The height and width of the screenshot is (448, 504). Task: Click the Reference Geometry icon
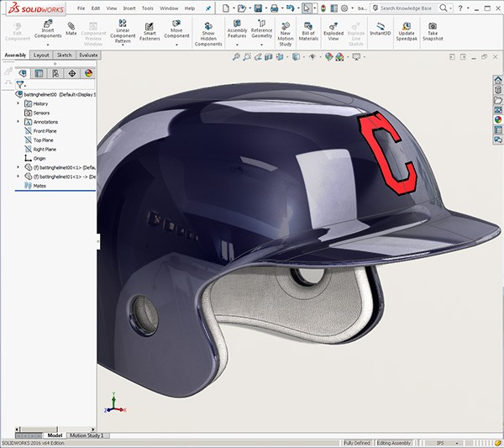pyautogui.click(x=261, y=23)
